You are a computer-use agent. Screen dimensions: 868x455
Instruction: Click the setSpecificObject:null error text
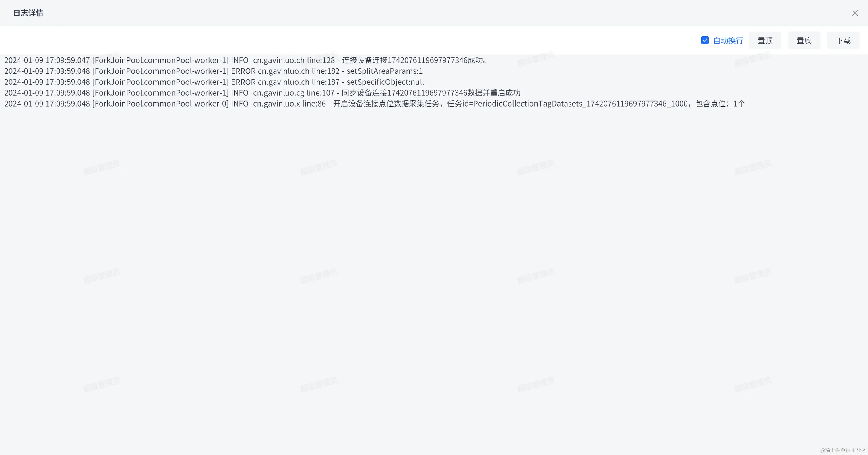[x=385, y=82]
